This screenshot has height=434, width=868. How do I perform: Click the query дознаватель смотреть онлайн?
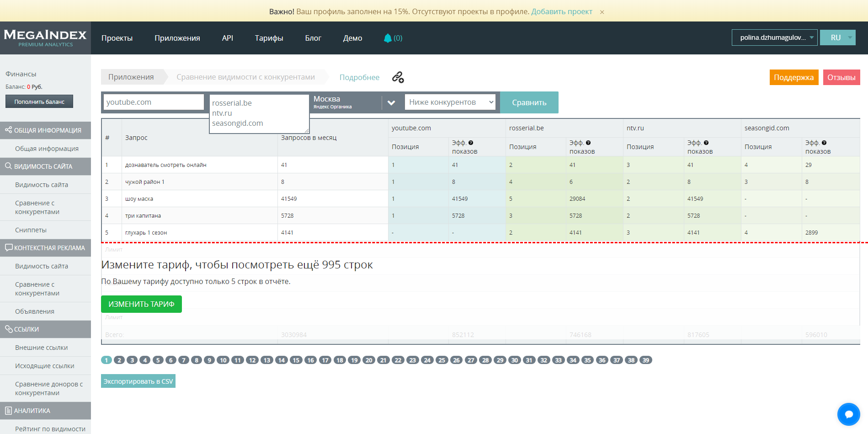point(166,165)
